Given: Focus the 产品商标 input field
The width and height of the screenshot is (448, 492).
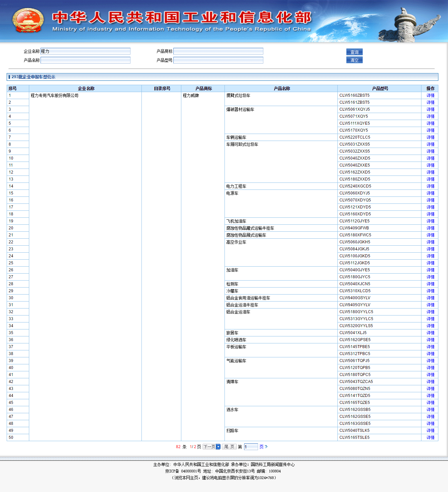Looking at the screenshot, I should coord(218,51).
